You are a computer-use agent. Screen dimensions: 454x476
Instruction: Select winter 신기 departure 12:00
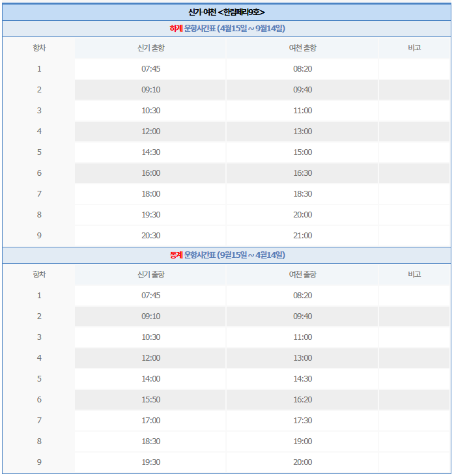click(151, 358)
